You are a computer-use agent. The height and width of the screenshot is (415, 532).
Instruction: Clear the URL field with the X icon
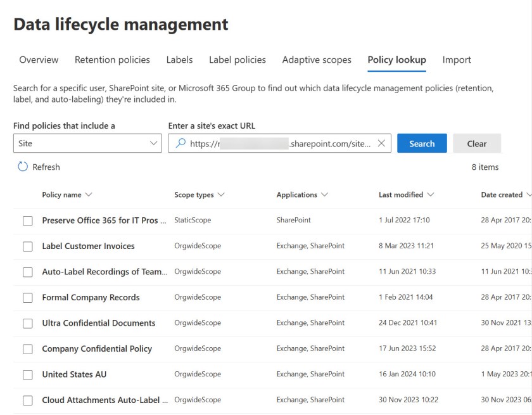(381, 143)
